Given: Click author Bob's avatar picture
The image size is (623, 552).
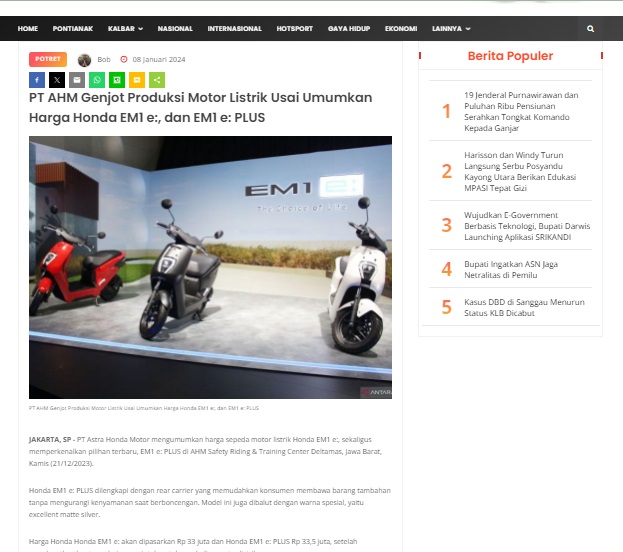Looking at the screenshot, I should point(84,60).
